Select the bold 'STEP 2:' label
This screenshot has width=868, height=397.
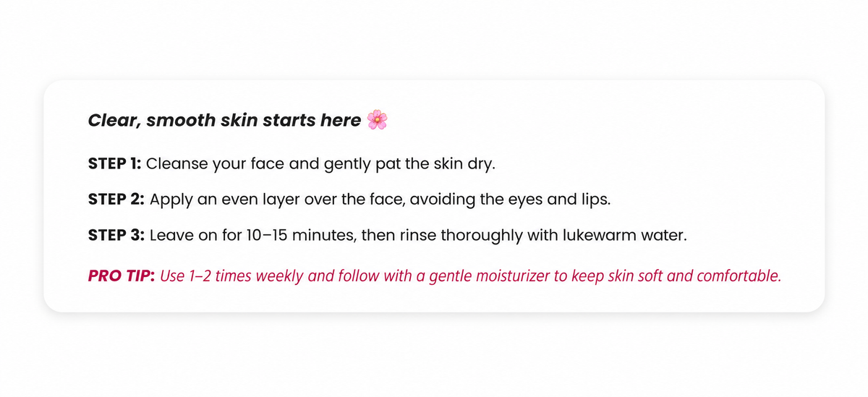[x=116, y=199]
